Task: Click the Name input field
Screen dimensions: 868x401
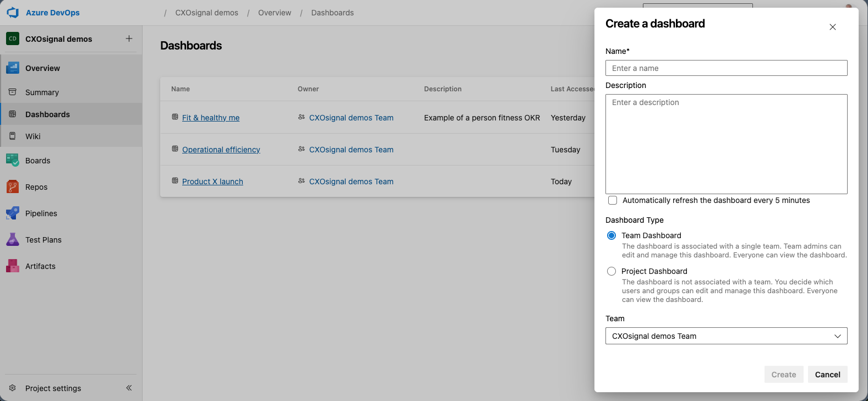Action: click(x=727, y=68)
